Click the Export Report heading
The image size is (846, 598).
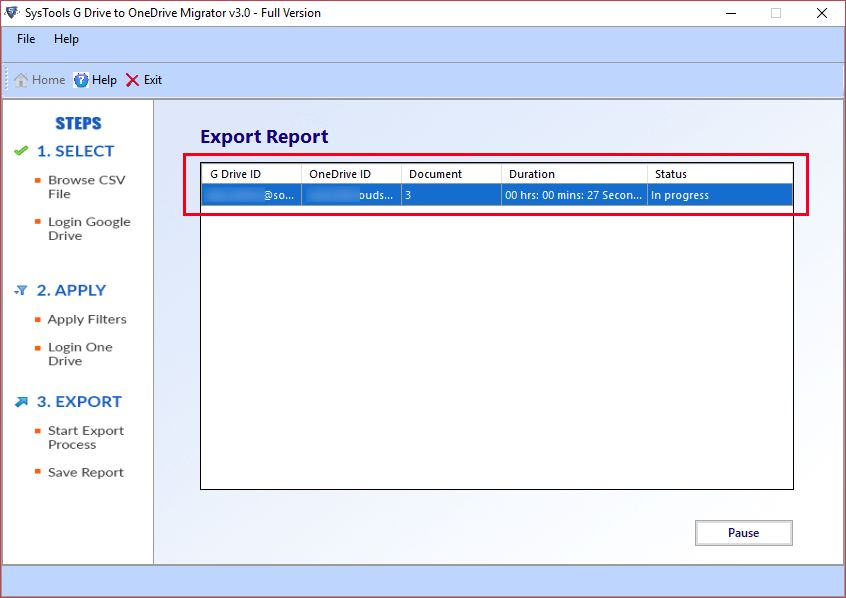(x=264, y=137)
